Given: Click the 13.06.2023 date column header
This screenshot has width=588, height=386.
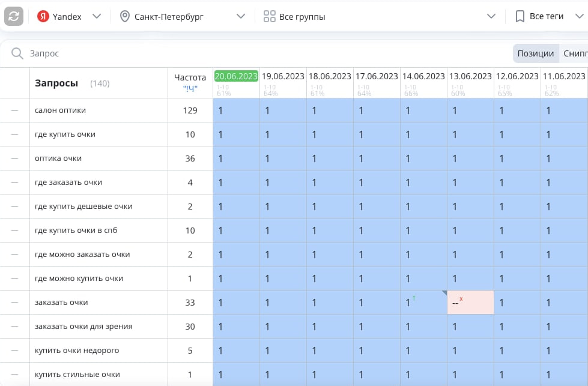Looking at the screenshot, I should pos(471,76).
